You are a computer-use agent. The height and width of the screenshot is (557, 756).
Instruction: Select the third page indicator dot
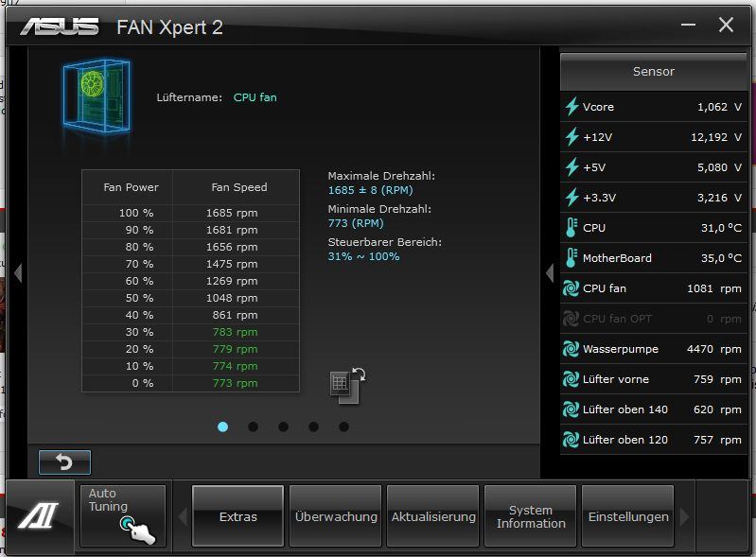(x=284, y=426)
